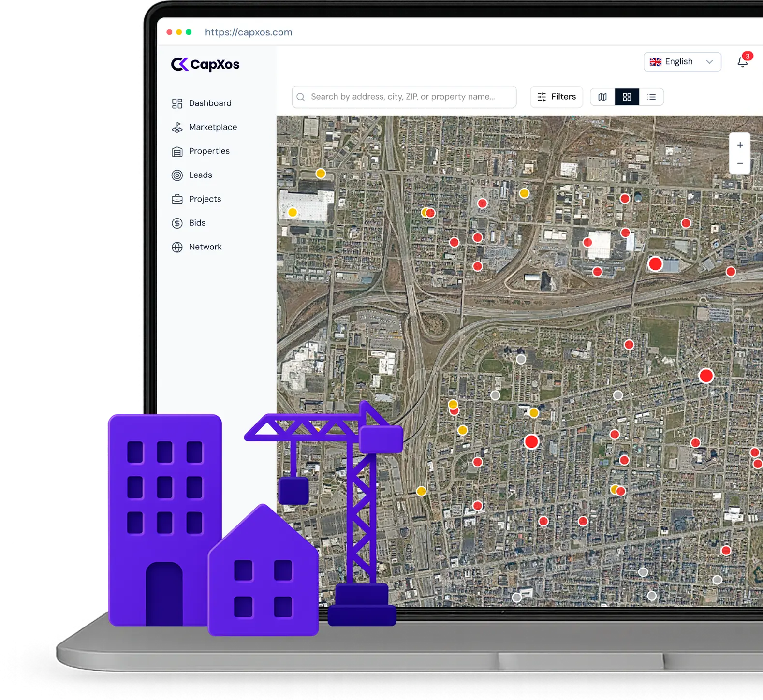Open the Filters button
The width and height of the screenshot is (763, 700).
tap(557, 97)
